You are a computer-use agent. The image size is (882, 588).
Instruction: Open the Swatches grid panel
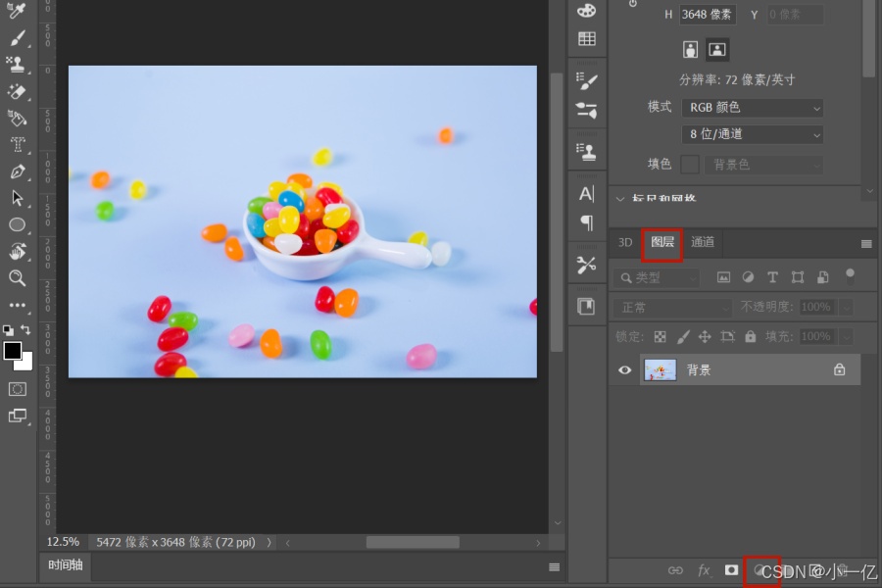(587, 38)
